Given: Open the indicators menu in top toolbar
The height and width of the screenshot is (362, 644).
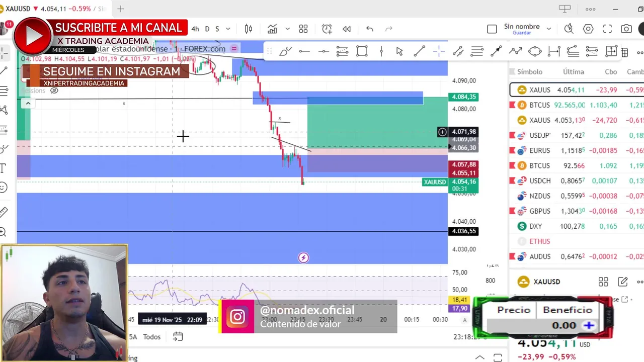Looking at the screenshot, I should click(272, 29).
